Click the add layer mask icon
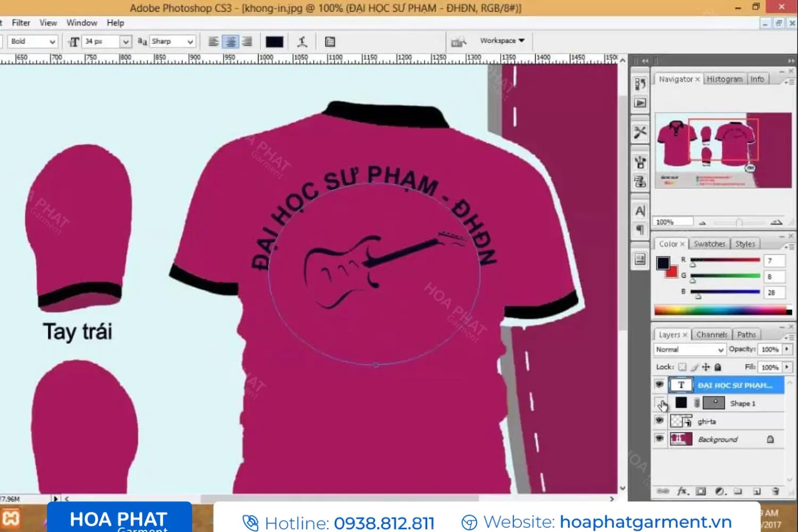 click(x=701, y=491)
